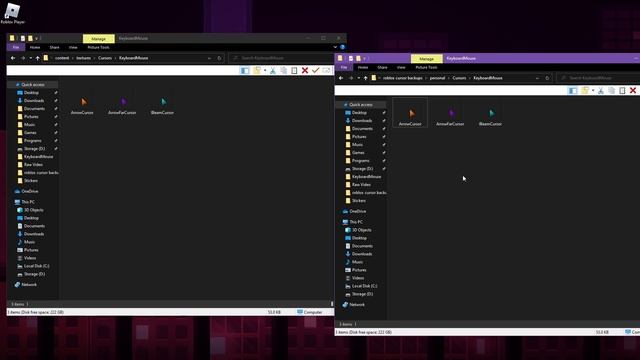Click 'personal' breadcrumb in cursor backups window

(x=437, y=78)
